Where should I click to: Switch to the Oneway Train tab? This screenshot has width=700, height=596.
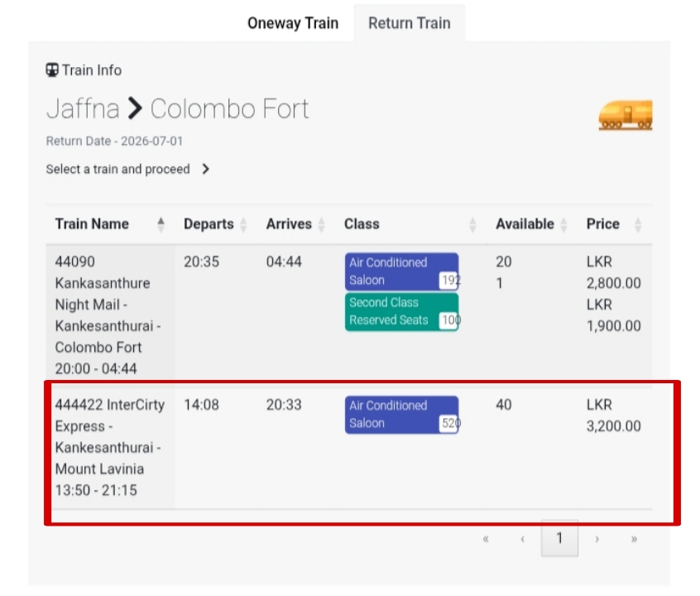click(293, 23)
